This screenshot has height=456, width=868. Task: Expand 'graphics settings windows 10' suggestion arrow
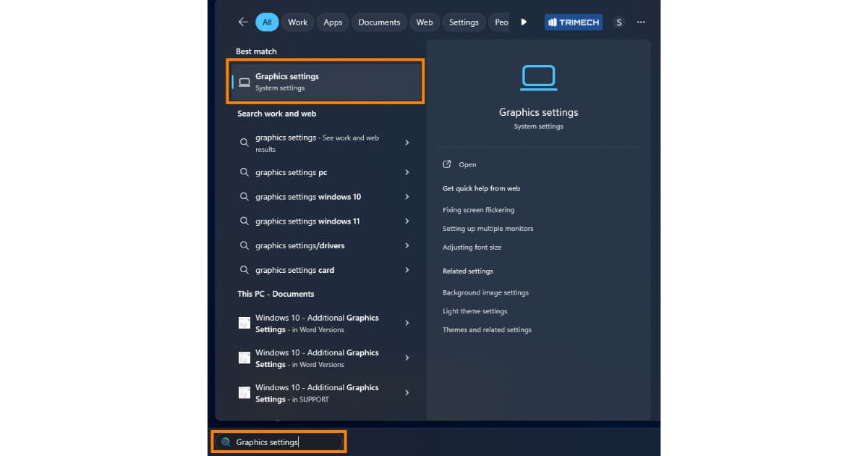tap(407, 197)
